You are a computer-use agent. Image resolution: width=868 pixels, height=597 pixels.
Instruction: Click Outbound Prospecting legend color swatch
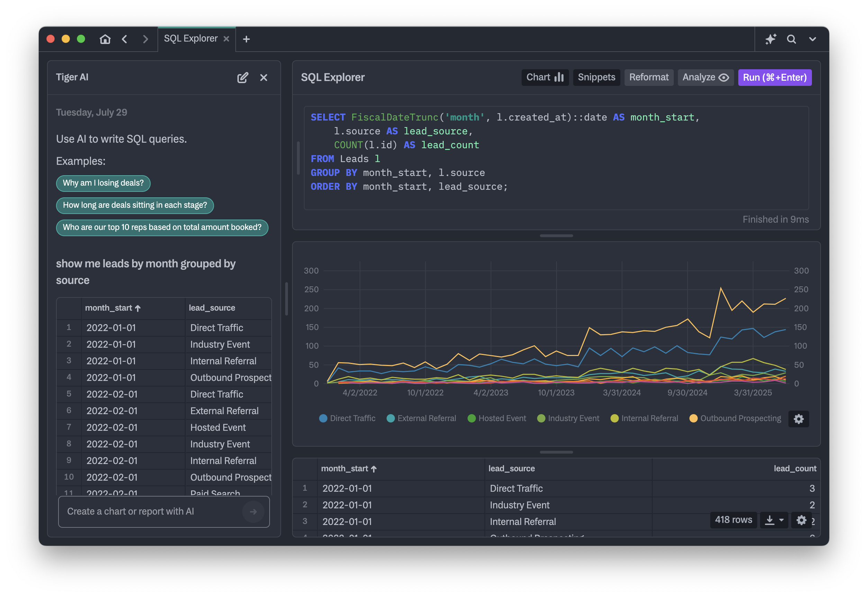[x=694, y=419]
